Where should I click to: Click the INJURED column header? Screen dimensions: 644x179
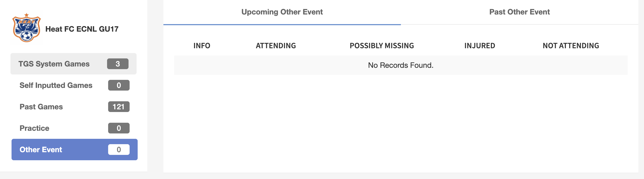[480, 46]
